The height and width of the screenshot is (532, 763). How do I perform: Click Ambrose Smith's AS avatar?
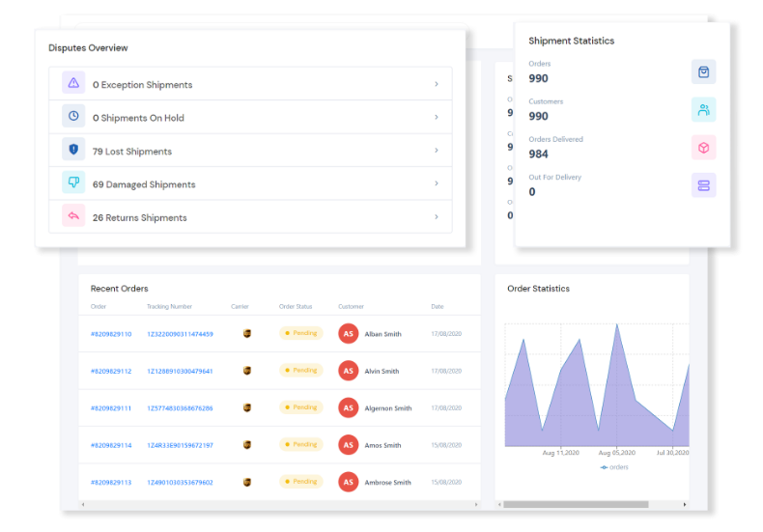[349, 482]
